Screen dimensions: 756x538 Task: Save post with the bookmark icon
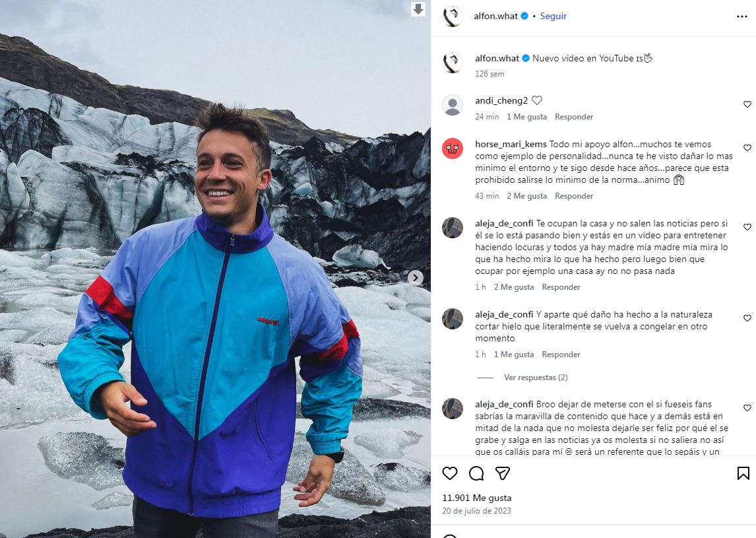point(743,473)
